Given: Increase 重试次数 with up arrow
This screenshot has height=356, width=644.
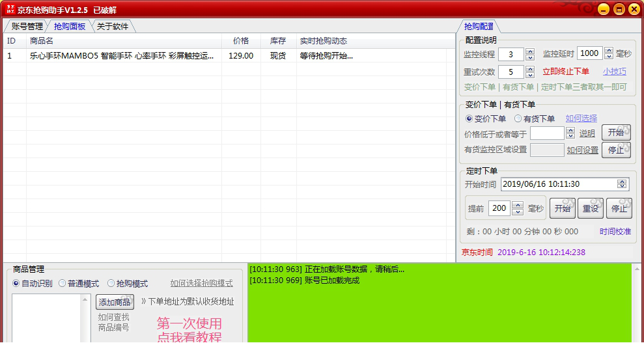Looking at the screenshot, I should click(530, 69).
